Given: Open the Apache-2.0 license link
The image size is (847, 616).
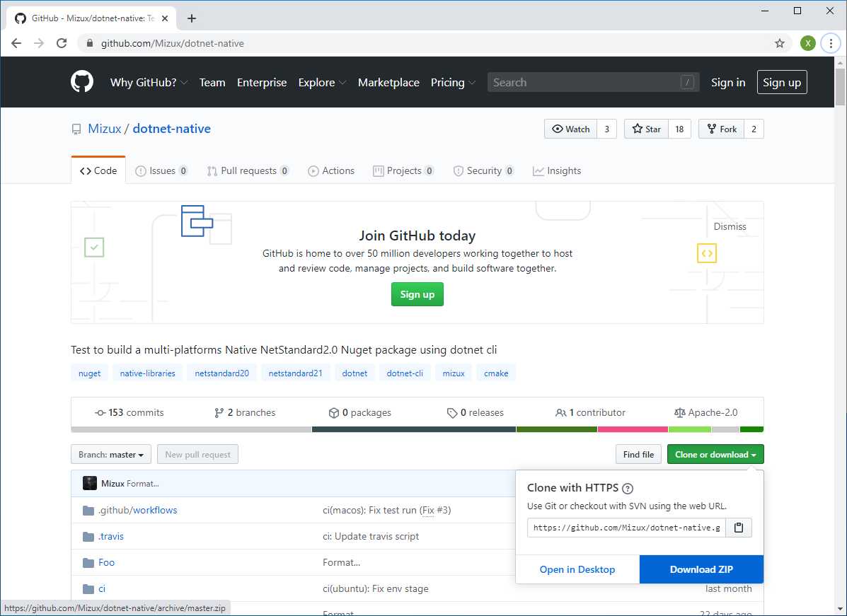Looking at the screenshot, I should click(x=705, y=412).
